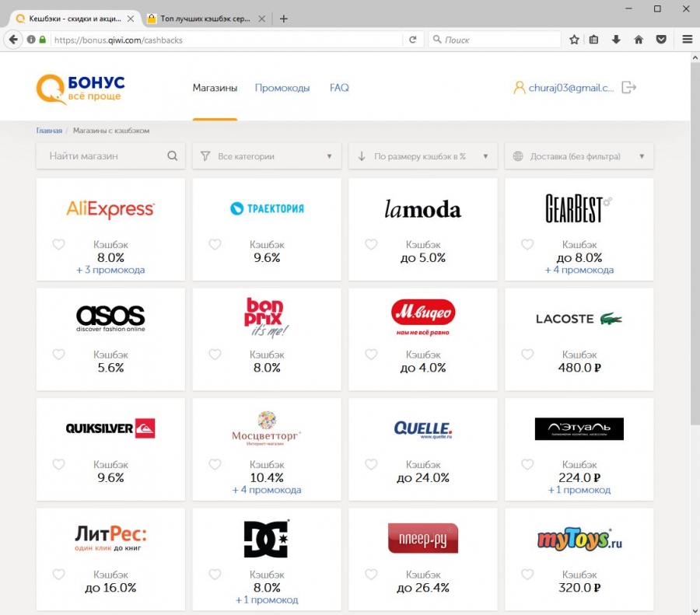Click the magnifier icon in Найти магазин

(x=173, y=155)
